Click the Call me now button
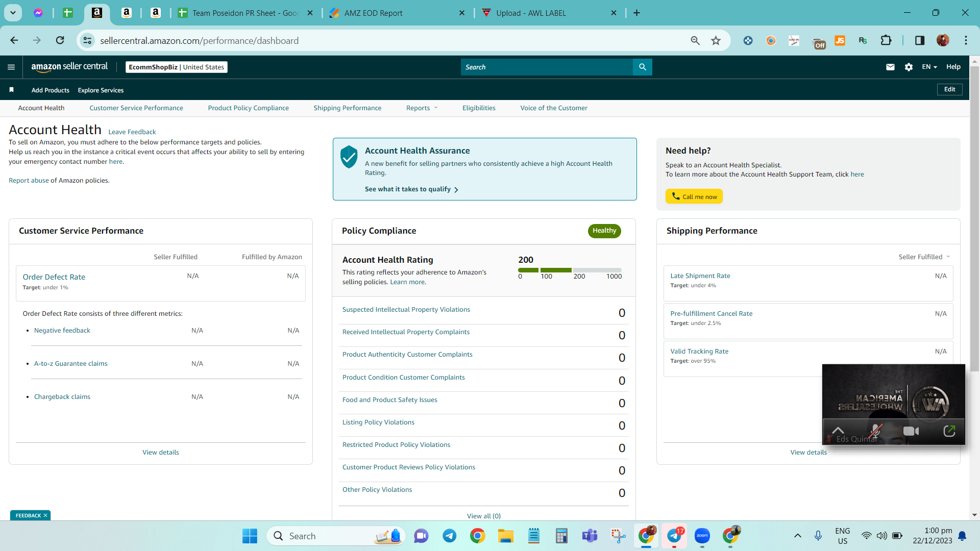 pos(694,196)
